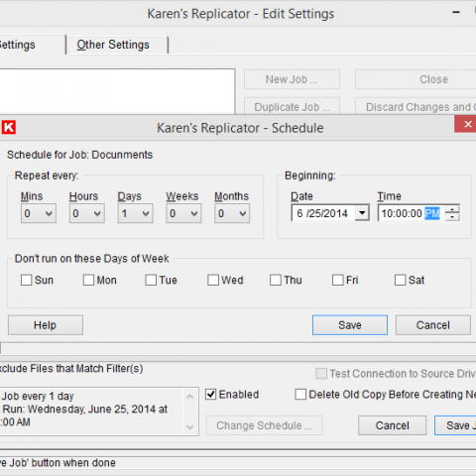476x476 pixels.
Task: Uncheck the Enabled checkbox
Action: point(210,395)
